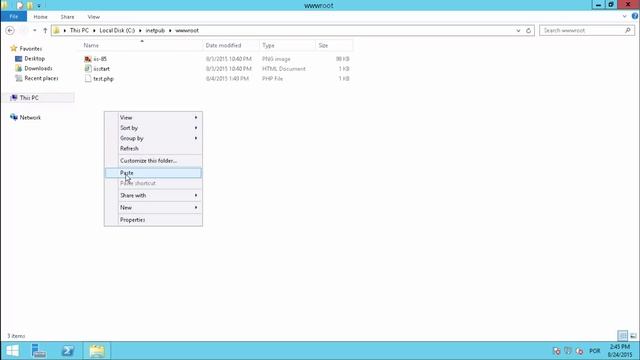640x360 pixels.
Task: Toggle the Details view button in the status bar
Action: pos(622,336)
